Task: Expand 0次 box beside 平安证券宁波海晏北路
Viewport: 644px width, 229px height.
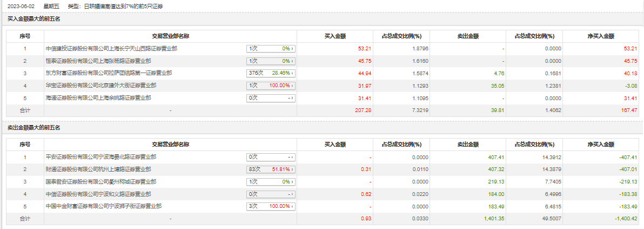Action: click(x=271, y=157)
